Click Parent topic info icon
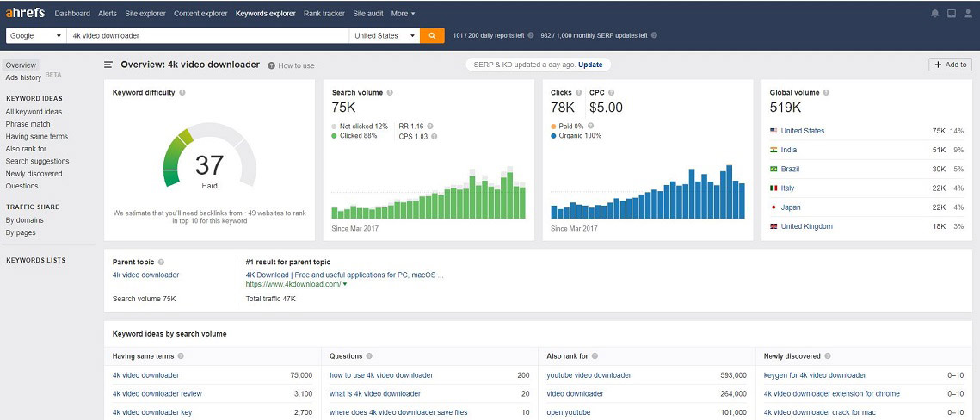Viewport: 980px width, 420px height. pyautogui.click(x=161, y=262)
